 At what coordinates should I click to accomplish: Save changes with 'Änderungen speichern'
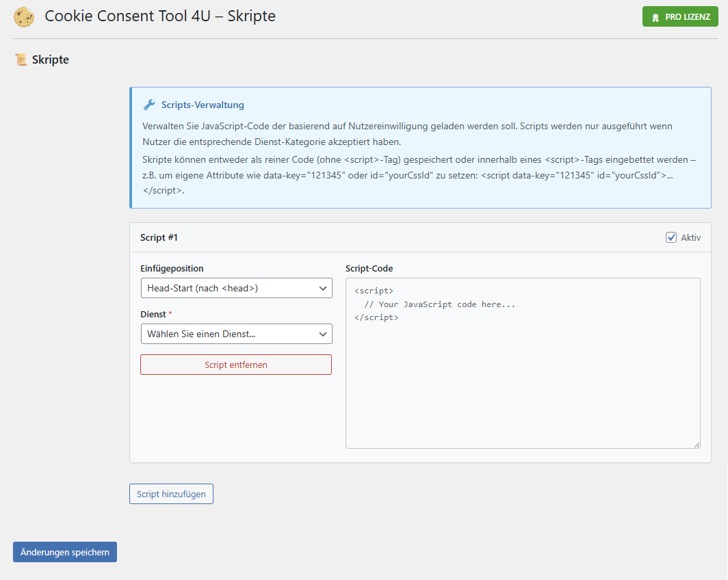pyautogui.click(x=64, y=552)
